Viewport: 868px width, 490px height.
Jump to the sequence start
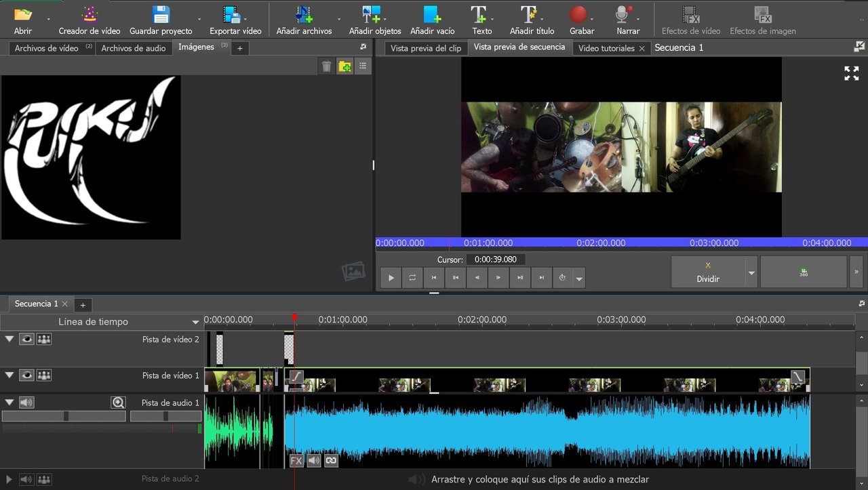point(434,278)
